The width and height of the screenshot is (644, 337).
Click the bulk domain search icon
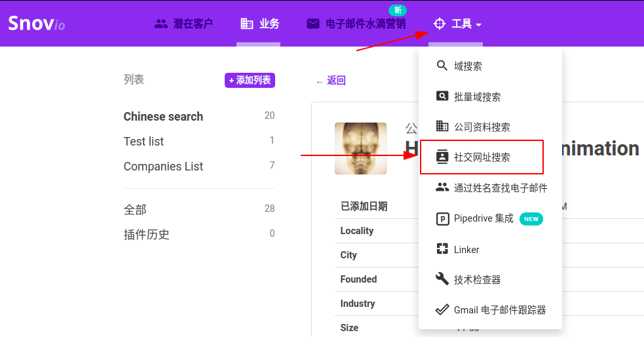pyautogui.click(x=442, y=96)
